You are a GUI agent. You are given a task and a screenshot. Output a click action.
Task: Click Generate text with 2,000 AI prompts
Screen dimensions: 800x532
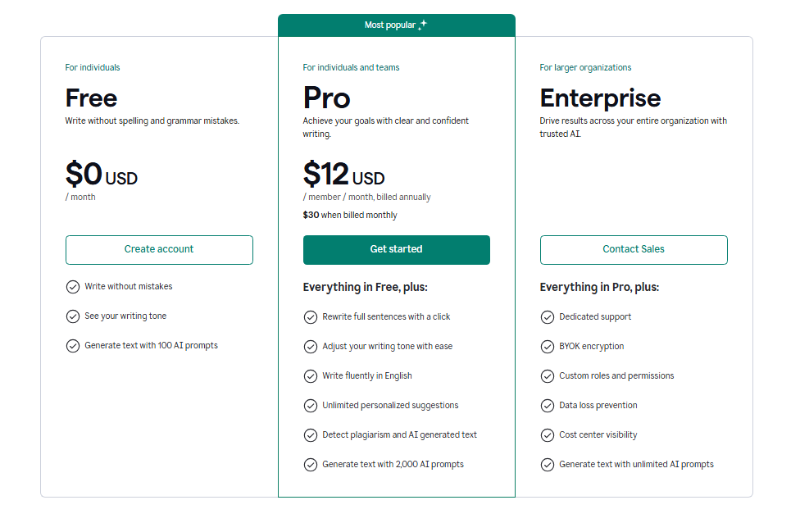tap(393, 465)
